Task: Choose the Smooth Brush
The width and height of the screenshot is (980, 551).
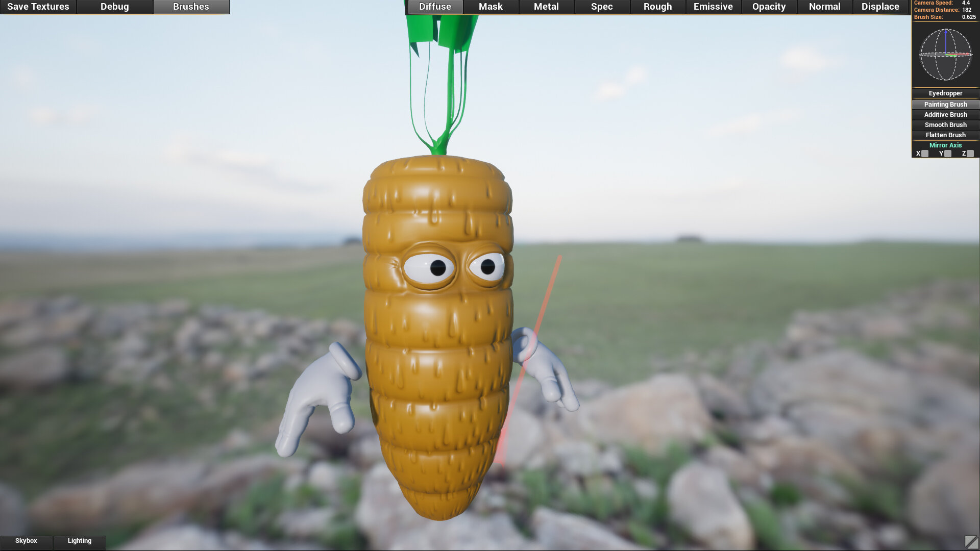Action: [x=945, y=125]
